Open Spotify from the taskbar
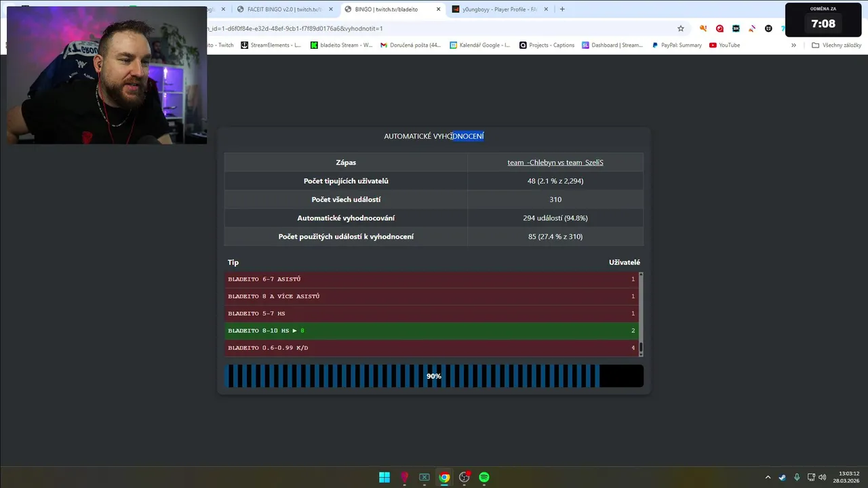This screenshot has width=868, height=488. pos(484,477)
